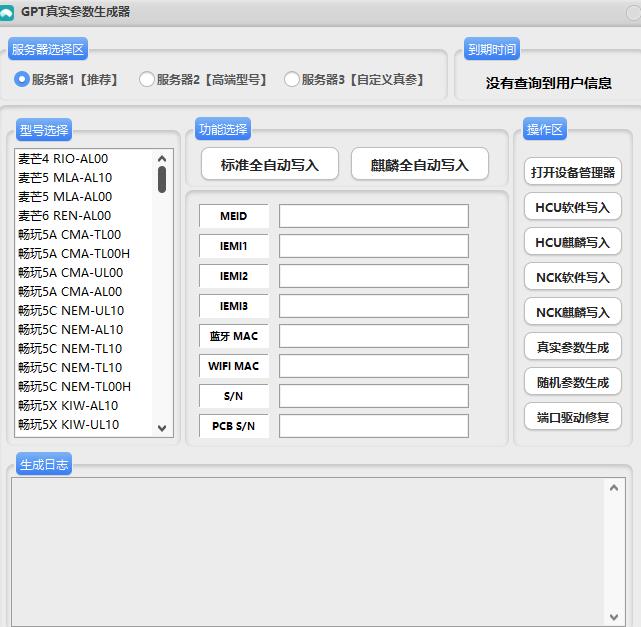This screenshot has height=627, width=641.
Task: Focus the MEID input field
Action: (374, 216)
